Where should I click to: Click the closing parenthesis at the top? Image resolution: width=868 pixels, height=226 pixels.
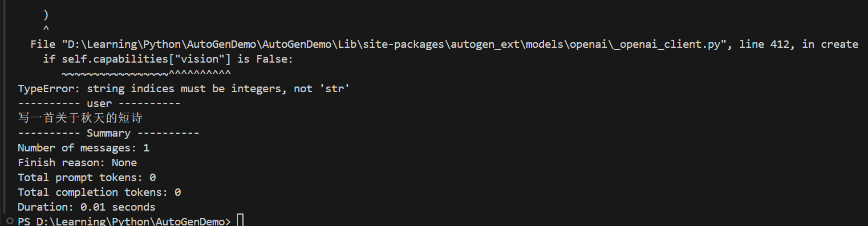point(46,15)
